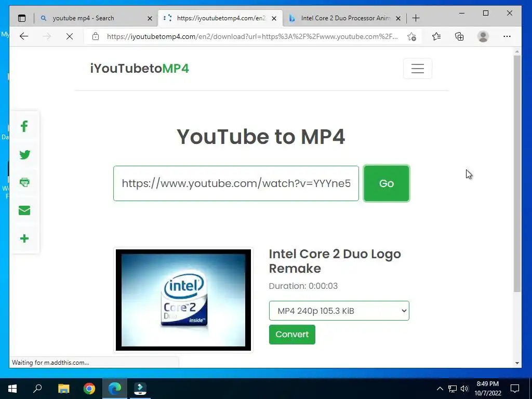
Task: Launch File Explorer from taskbar
Action: [63, 389]
